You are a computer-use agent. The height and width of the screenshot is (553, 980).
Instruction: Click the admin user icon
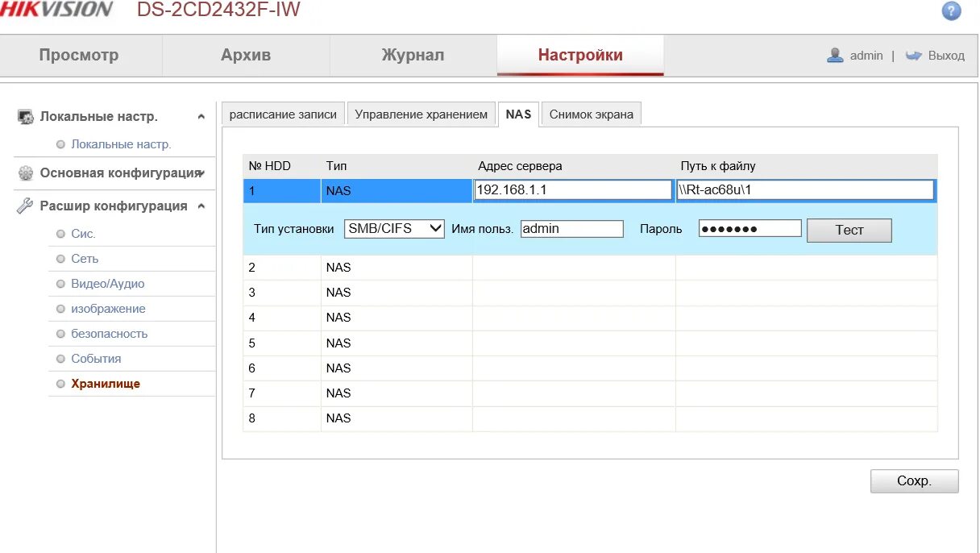[835, 55]
